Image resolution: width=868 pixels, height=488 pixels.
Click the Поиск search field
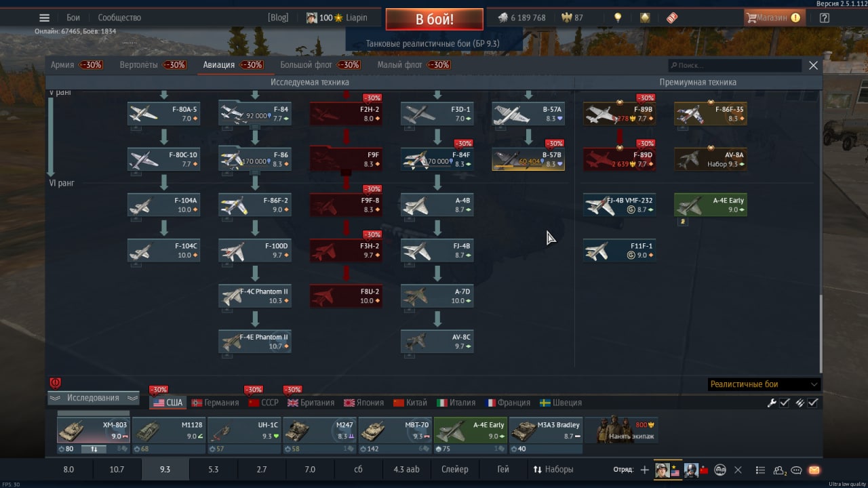coord(734,66)
